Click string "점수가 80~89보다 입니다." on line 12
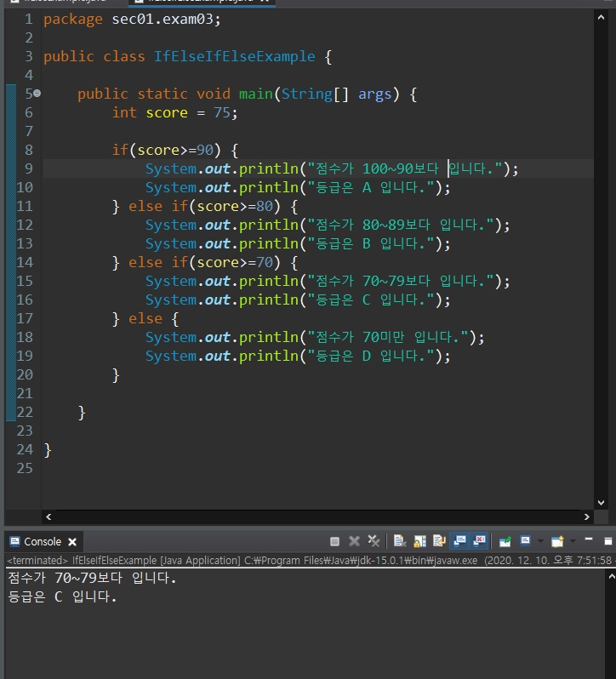This screenshot has width=616, height=679. pos(401,225)
